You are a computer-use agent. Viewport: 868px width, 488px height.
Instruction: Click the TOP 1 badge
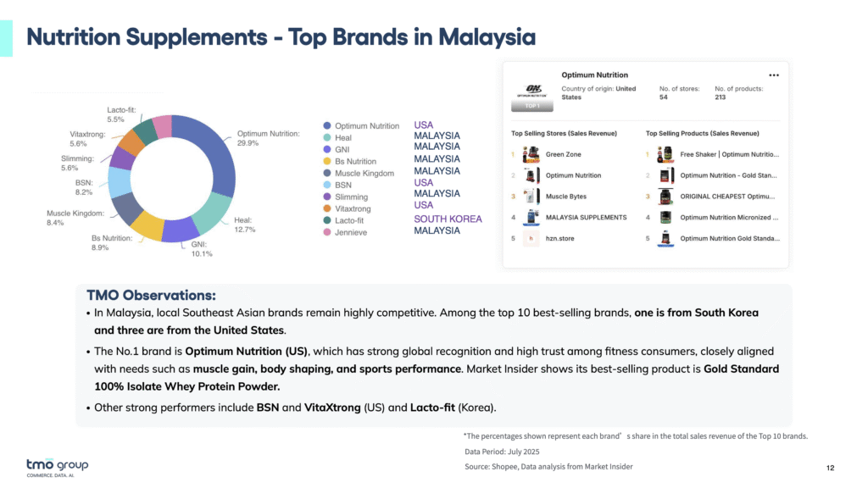point(532,107)
